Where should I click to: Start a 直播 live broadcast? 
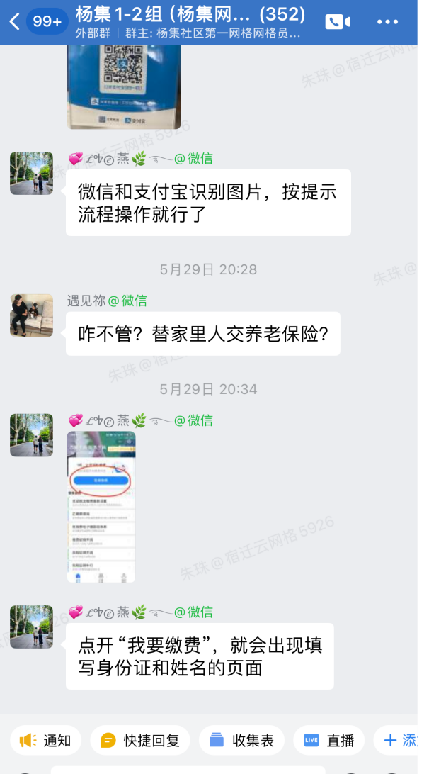tap(329, 740)
